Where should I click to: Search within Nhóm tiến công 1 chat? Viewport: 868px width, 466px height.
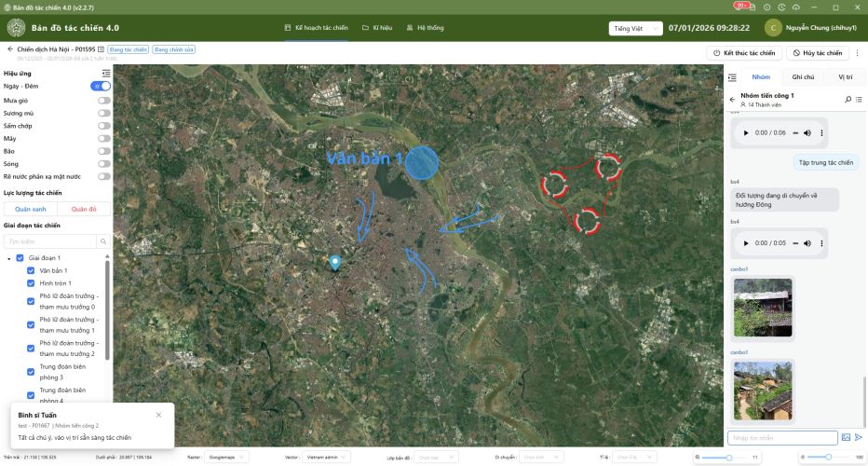(848, 99)
